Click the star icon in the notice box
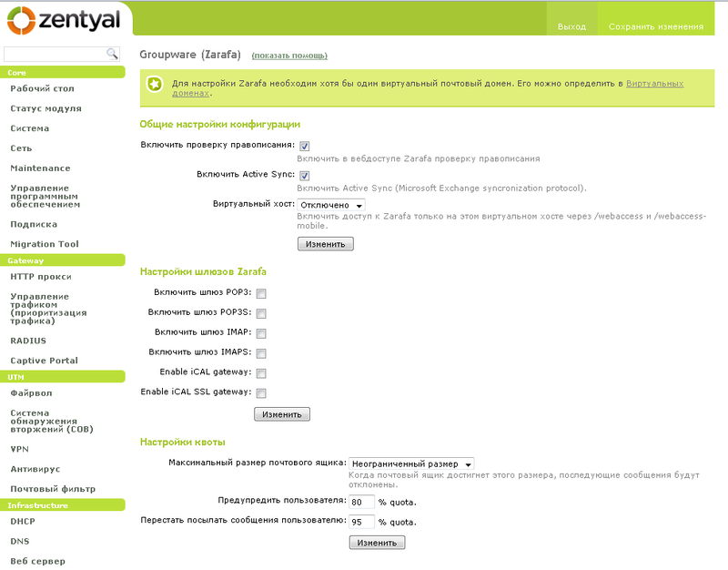The image size is (728, 570). [155, 85]
